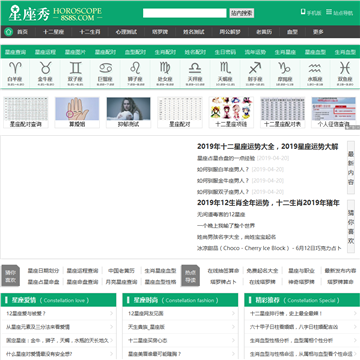This screenshot has height=360, width=360.
Task: Click the arrow beside 从星座元素及三分法来看爱情
Action: [111, 327]
